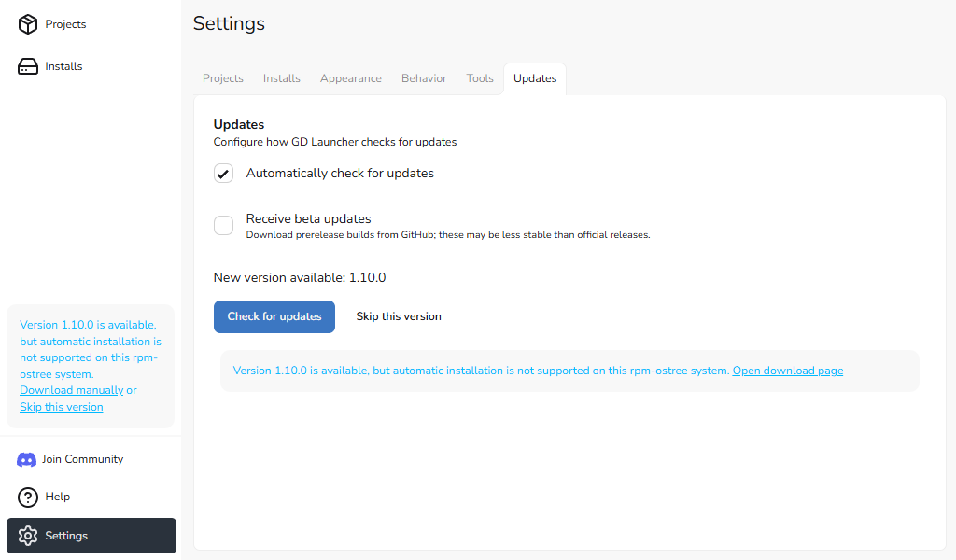Screen dimensions: 956x560
Task: Click the Receive beta updates label
Action: click(x=308, y=218)
